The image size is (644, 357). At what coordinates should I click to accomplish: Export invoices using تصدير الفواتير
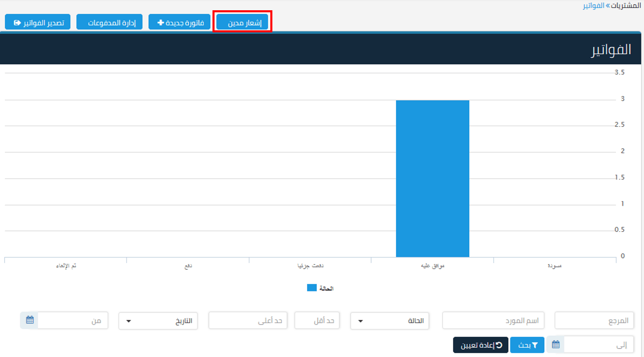pos(38,22)
